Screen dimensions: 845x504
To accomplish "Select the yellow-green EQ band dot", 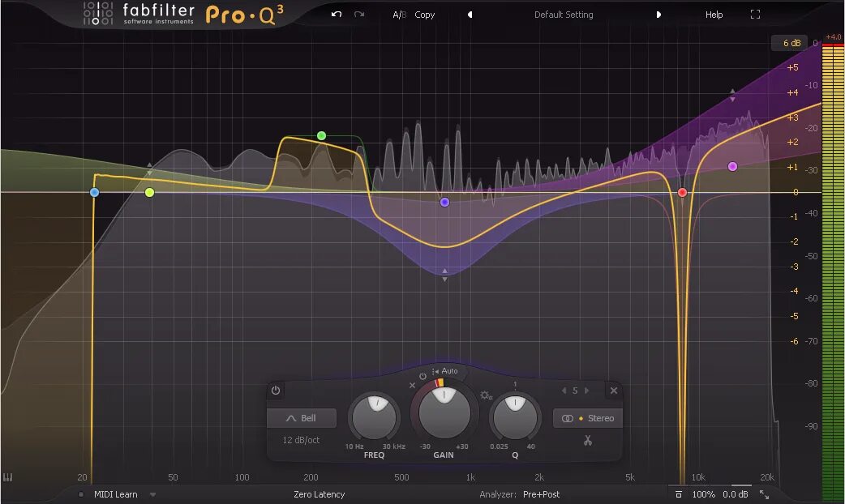I will (x=150, y=192).
